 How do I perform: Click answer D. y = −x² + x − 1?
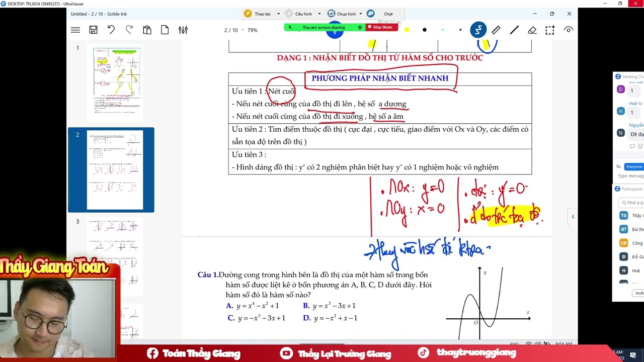click(330, 318)
